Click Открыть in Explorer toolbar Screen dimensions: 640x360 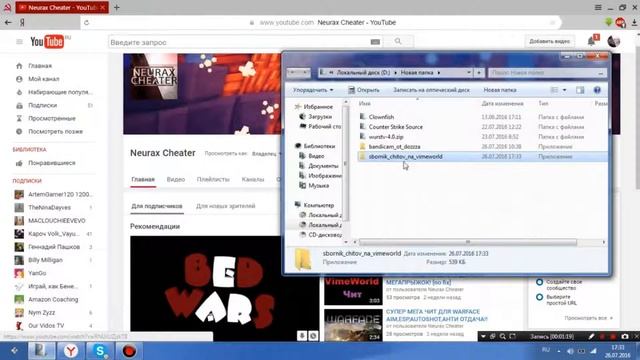coord(363,90)
